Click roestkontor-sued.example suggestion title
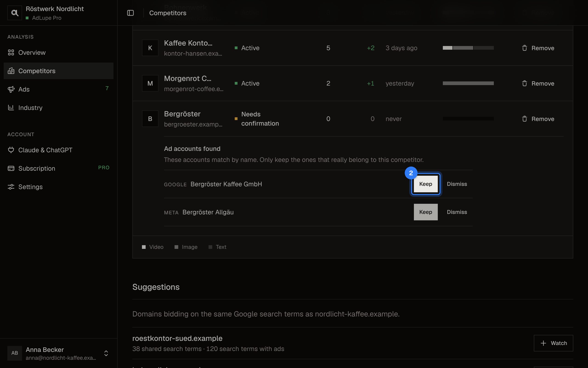Image resolution: width=588 pixels, height=368 pixels. tap(177, 338)
